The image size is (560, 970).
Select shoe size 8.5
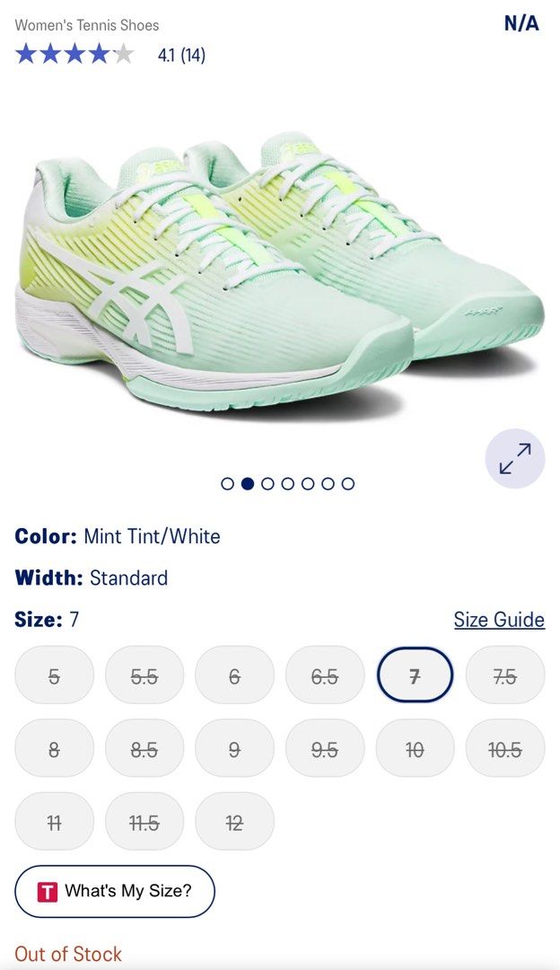pyautogui.click(x=144, y=748)
